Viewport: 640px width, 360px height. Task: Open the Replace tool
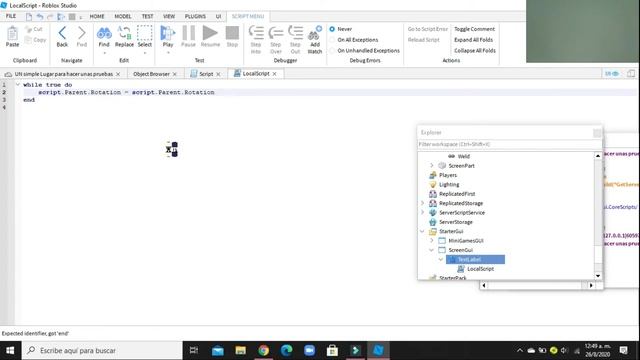(124, 36)
